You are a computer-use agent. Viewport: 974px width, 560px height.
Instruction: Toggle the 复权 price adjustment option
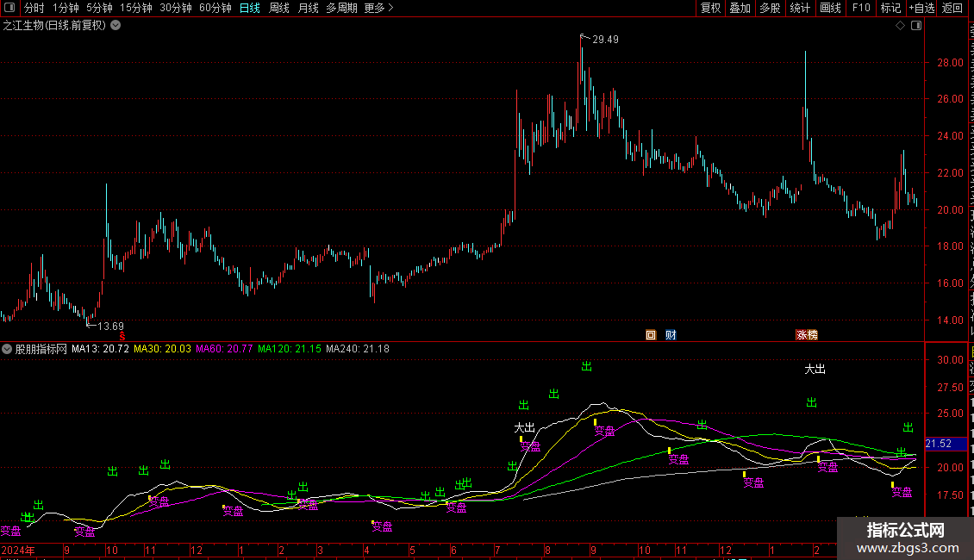point(710,8)
